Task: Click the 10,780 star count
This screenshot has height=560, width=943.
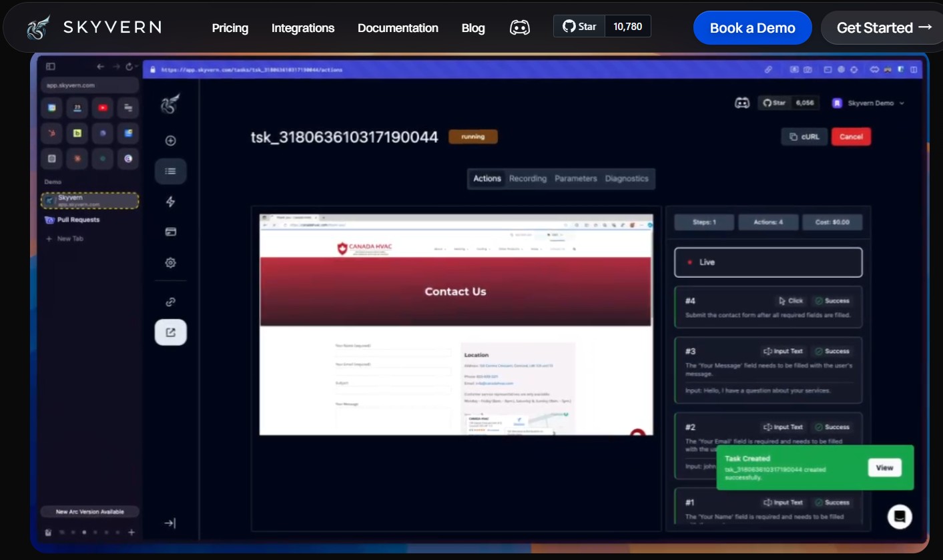Action: pyautogui.click(x=627, y=26)
